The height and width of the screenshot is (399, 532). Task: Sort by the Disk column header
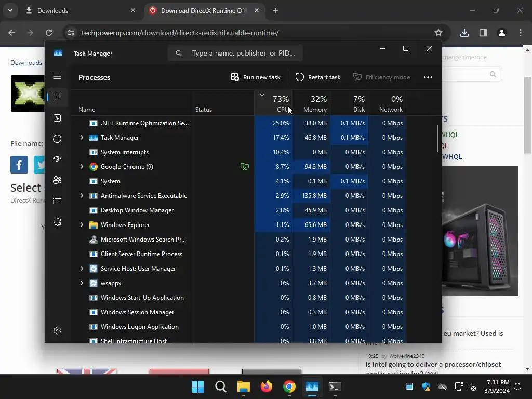click(x=350, y=103)
